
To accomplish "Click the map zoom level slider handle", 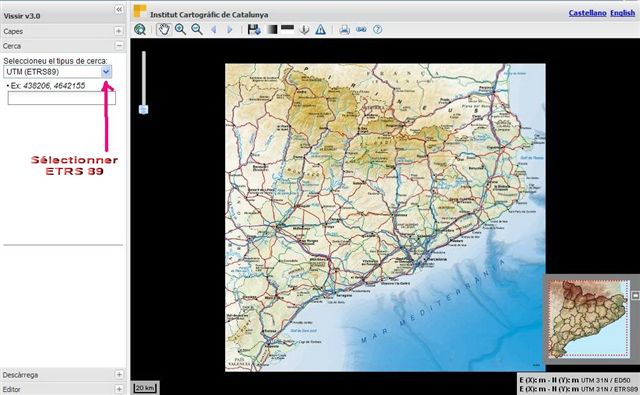I will coord(143,109).
